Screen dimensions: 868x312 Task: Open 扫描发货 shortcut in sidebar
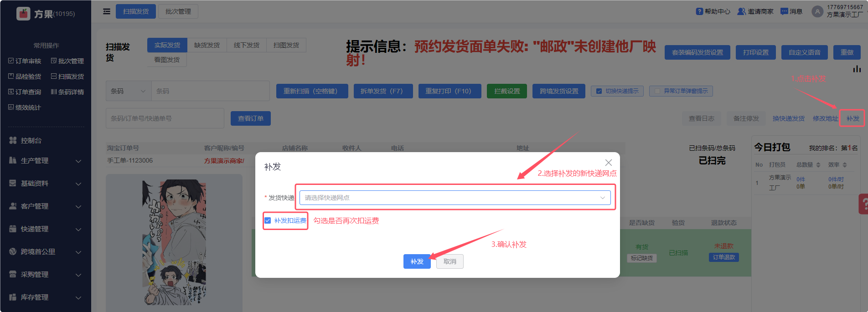pos(67,77)
